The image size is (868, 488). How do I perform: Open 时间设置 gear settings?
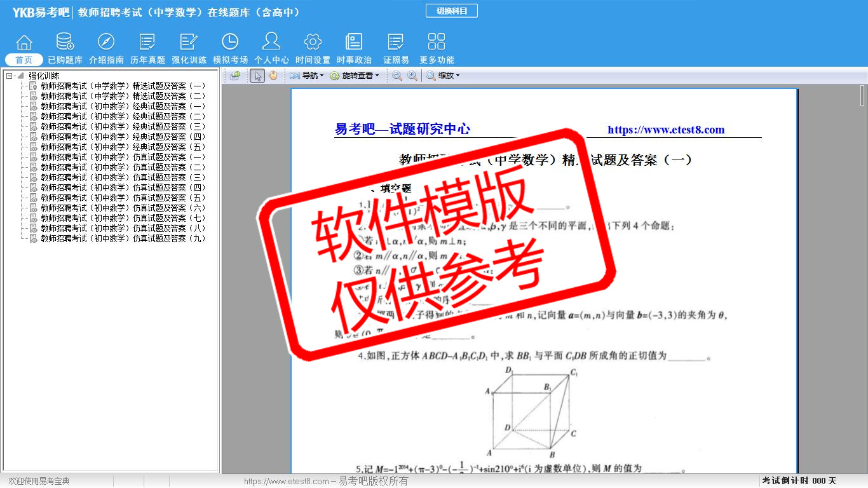[x=313, y=48]
